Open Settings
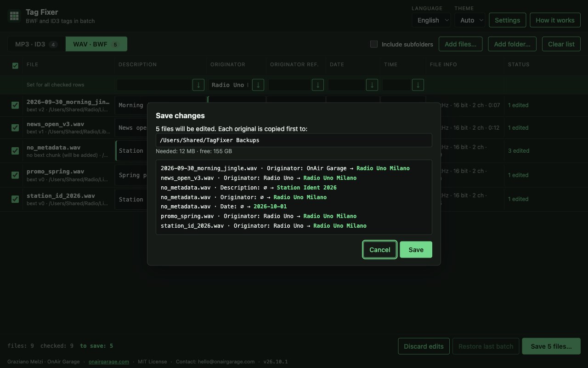Screen dimensions: 588x368 [507, 20]
